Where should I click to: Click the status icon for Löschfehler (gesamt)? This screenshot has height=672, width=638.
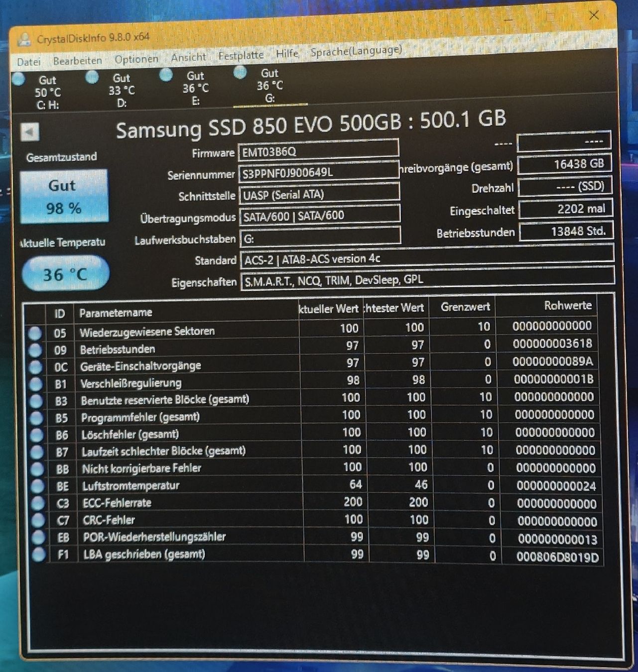pos(36,436)
